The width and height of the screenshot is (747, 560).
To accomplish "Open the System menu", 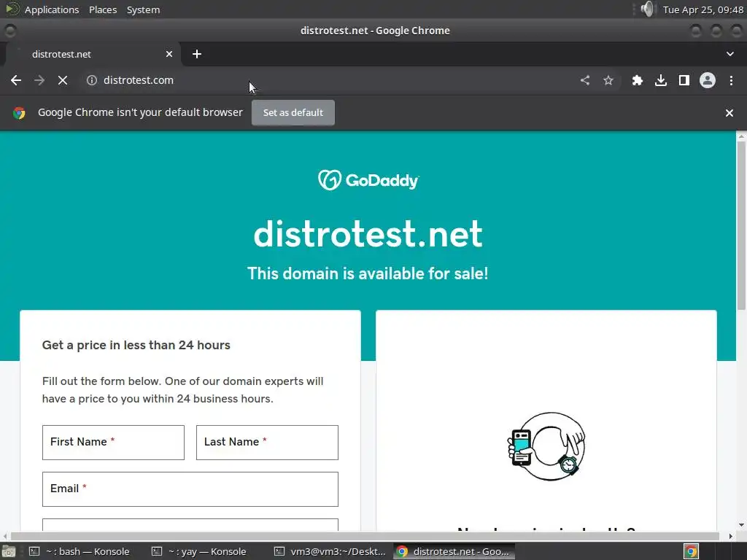I will click(144, 9).
